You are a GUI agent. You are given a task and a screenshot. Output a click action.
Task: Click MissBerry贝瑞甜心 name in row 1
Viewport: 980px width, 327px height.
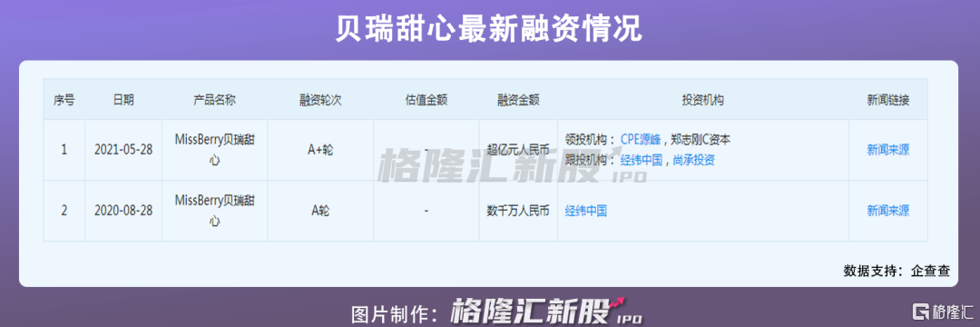click(x=214, y=150)
